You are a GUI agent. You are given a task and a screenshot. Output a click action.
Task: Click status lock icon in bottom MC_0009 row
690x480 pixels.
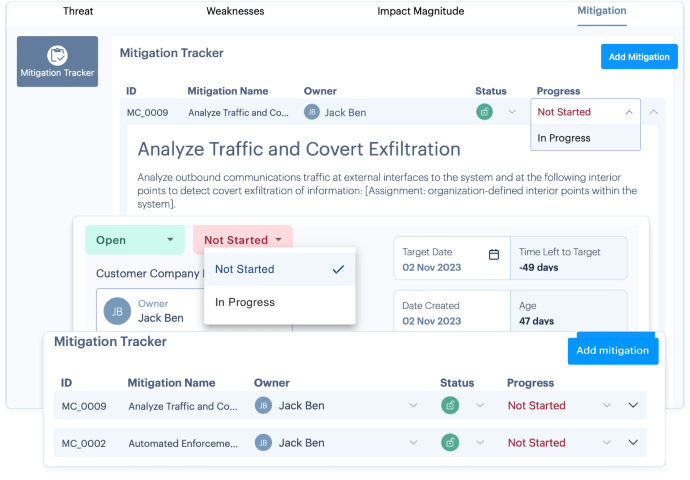point(450,406)
